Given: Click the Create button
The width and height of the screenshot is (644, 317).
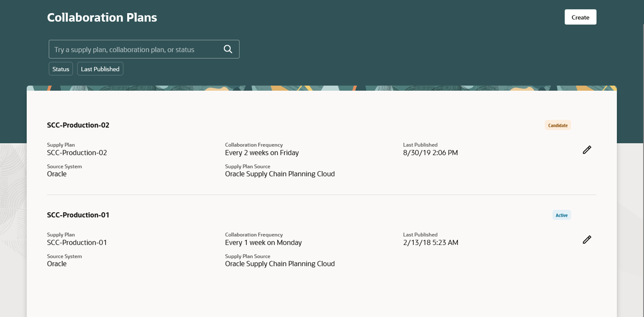Looking at the screenshot, I should 580,17.
